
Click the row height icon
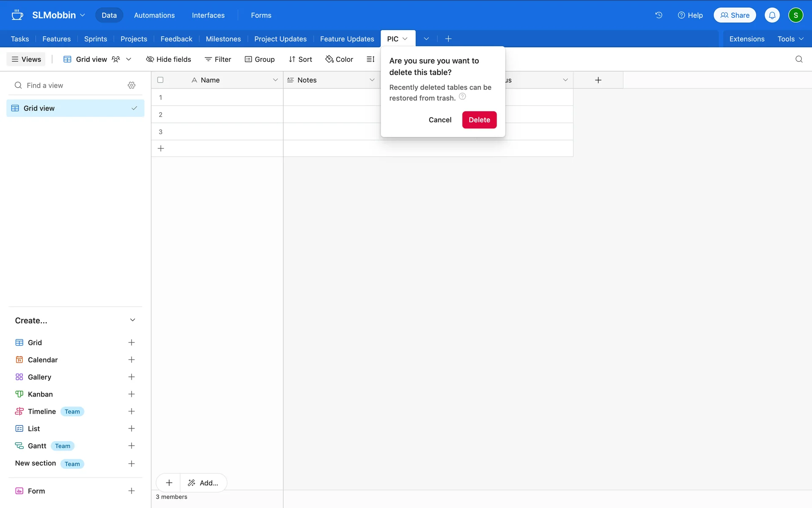tap(370, 59)
